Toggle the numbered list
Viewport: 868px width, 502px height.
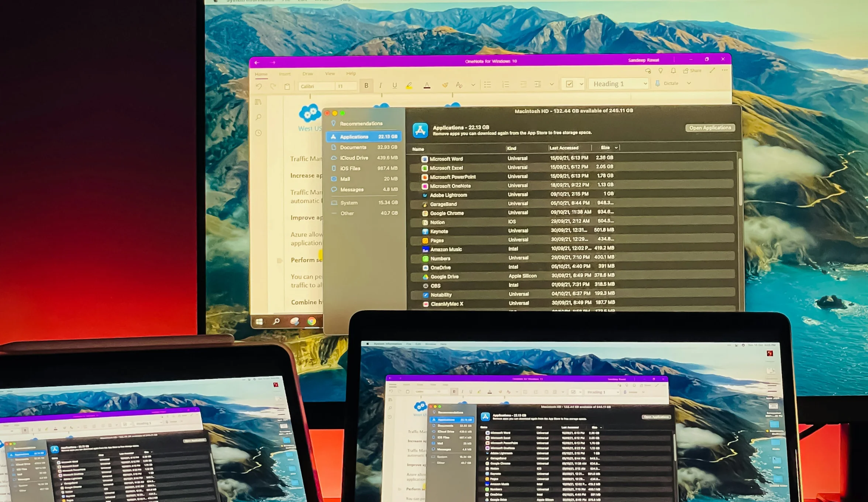pos(506,85)
